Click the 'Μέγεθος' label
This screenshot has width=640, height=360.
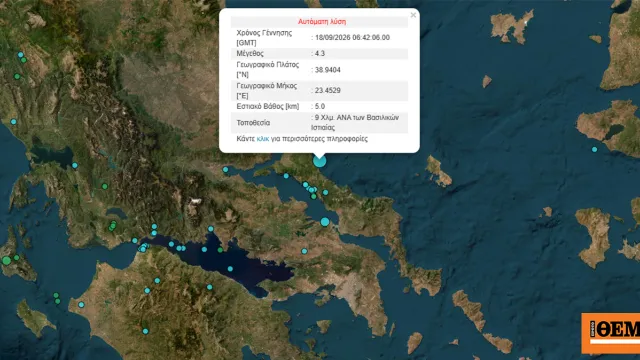click(250, 53)
